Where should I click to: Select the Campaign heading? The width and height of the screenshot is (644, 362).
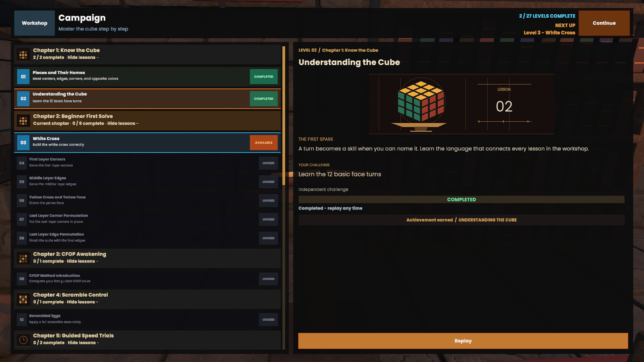pos(82,18)
